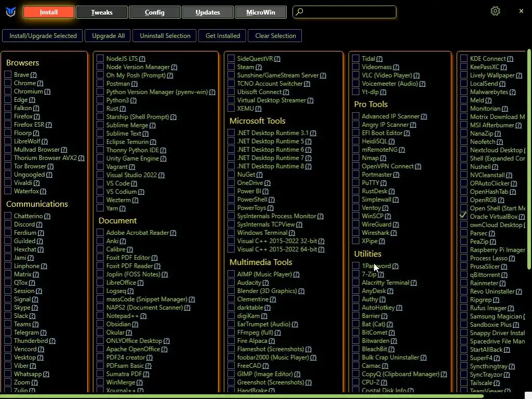532x399 pixels.
Task: Click the Get Installed button
Action: [222, 36]
